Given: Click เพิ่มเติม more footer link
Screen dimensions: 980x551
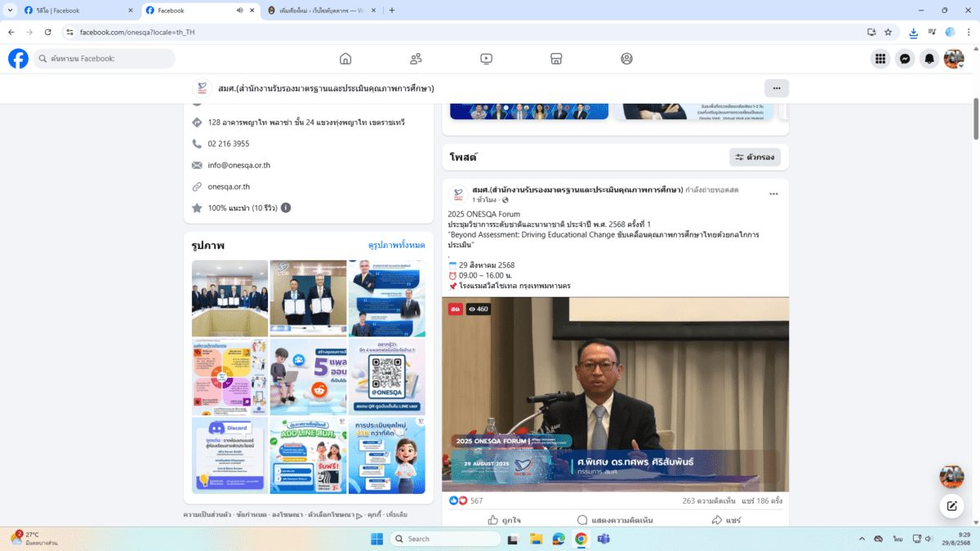Looking at the screenshot, I should point(396,515).
